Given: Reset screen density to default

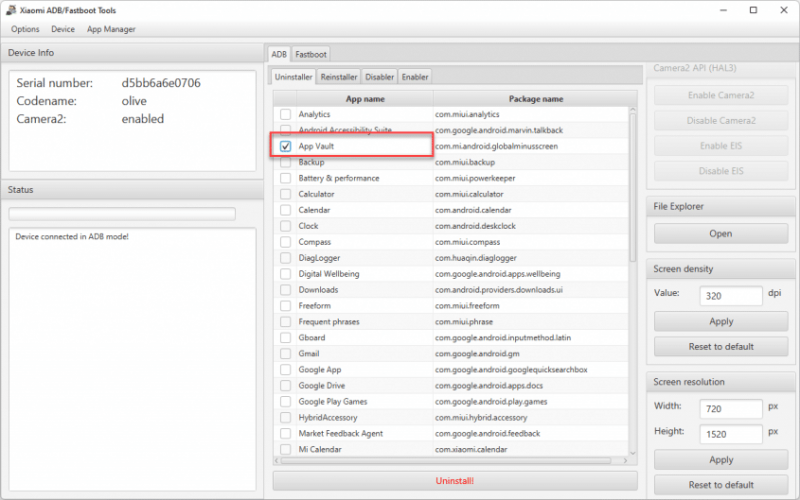Looking at the screenshot, I should pos(720,347).
